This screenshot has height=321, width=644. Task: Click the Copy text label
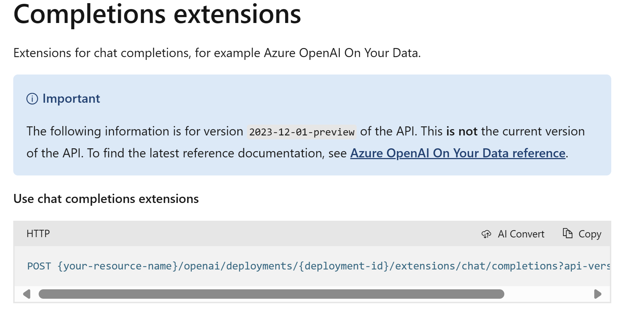click(x=590, y=234)
